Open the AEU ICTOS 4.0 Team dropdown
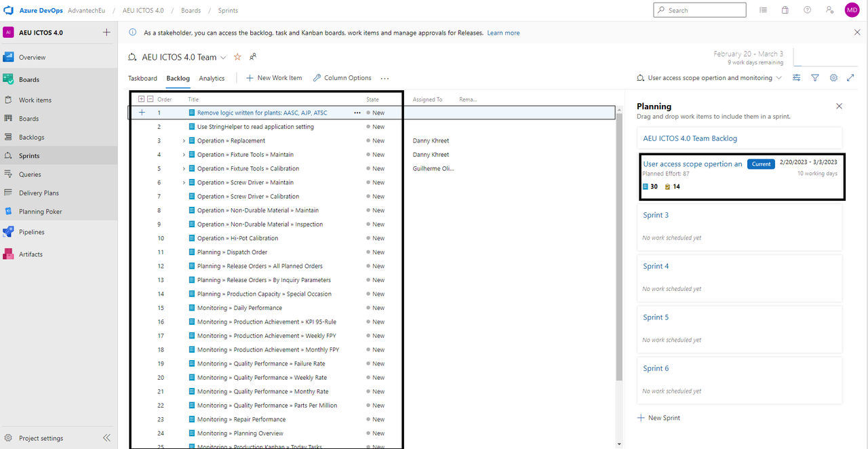This screenshot has width=868, height=449. pyautogui.click(x=223, y=58)
